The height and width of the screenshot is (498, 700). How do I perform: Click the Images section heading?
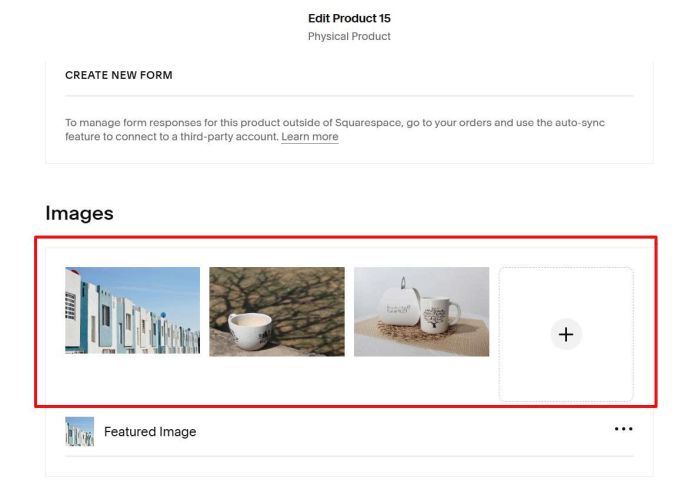point(79,213)
